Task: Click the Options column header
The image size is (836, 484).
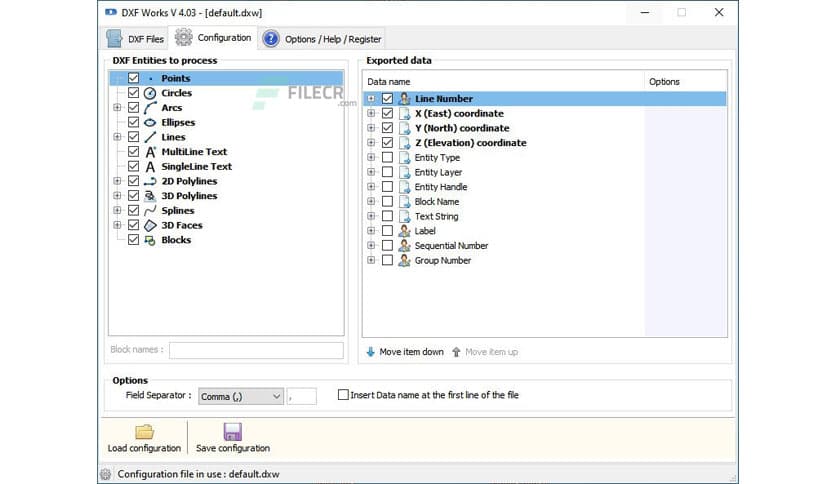Action: (x=685, y=82)
